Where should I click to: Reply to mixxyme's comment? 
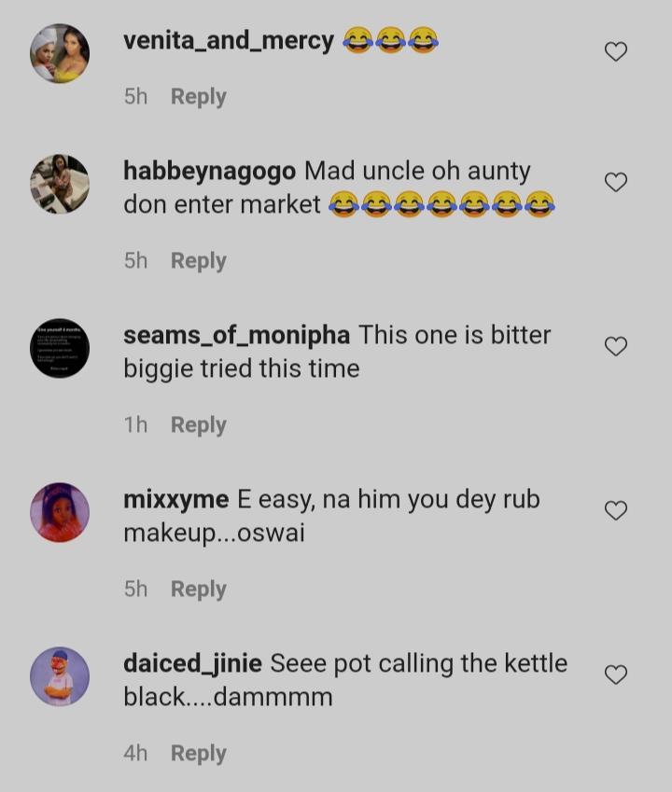[198, 590]
